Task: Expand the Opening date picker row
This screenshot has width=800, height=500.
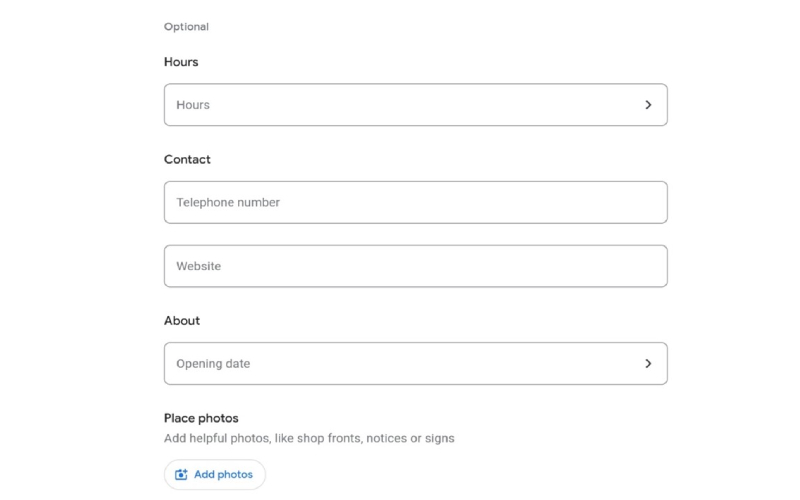Action: coord(415,364)
